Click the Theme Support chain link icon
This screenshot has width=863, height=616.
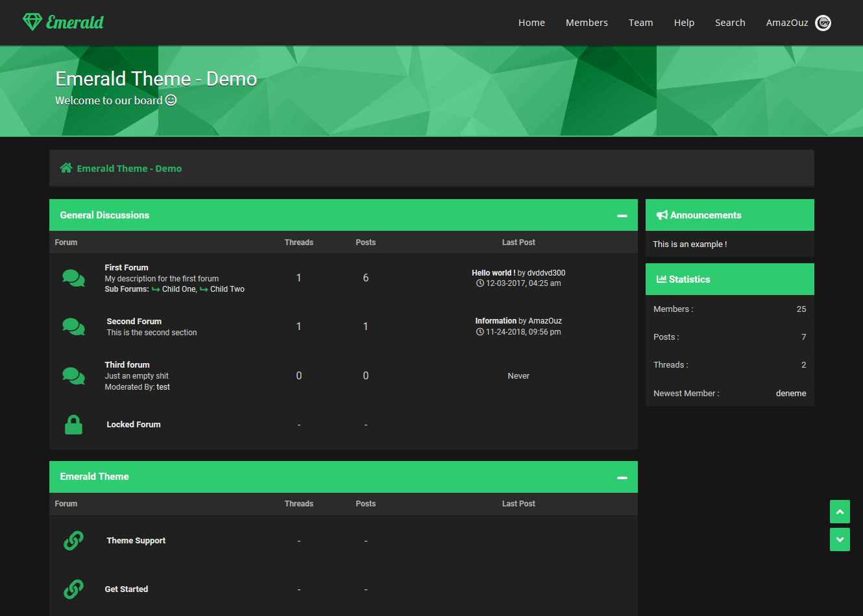(x=73, y=541)
